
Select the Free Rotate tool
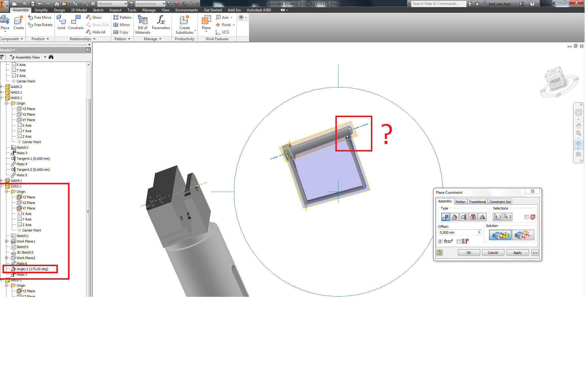tap(40, 25)
